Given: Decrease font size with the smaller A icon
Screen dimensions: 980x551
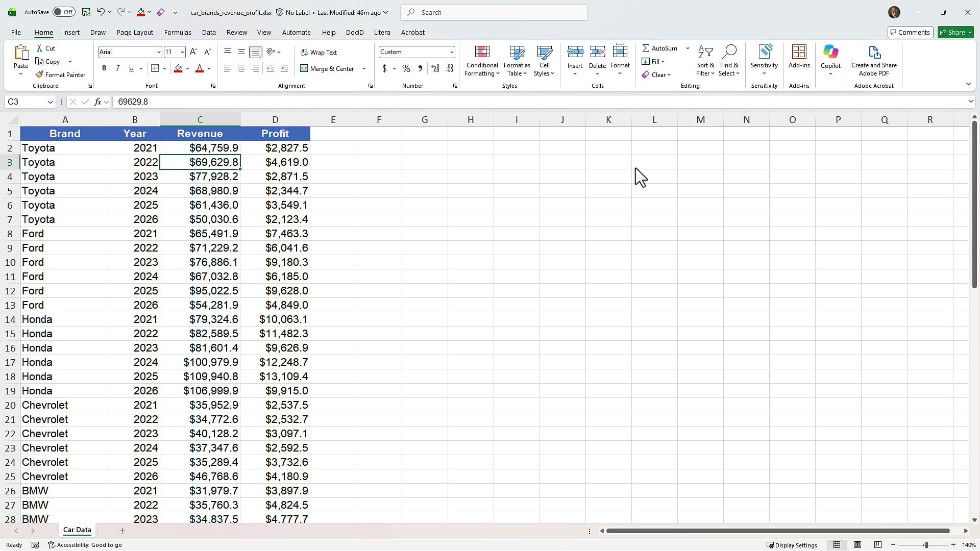Looking at the screenshot, I should point(207,52).
